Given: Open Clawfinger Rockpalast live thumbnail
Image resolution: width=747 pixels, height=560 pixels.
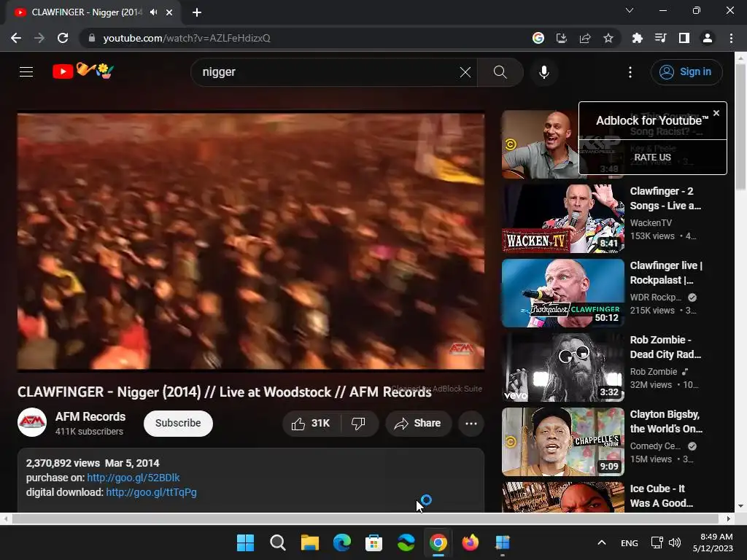Looking at the screenshot, I should (x=563, y=293).
